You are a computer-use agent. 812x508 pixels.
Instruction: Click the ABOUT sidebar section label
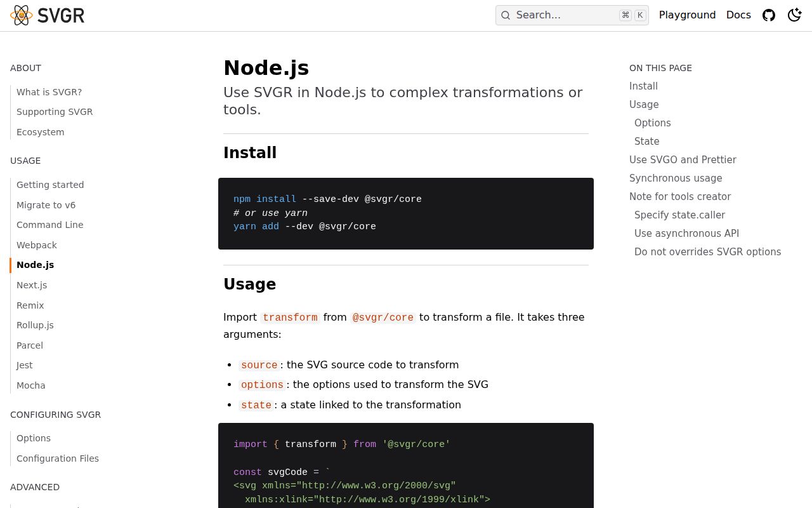pos(25,68)
